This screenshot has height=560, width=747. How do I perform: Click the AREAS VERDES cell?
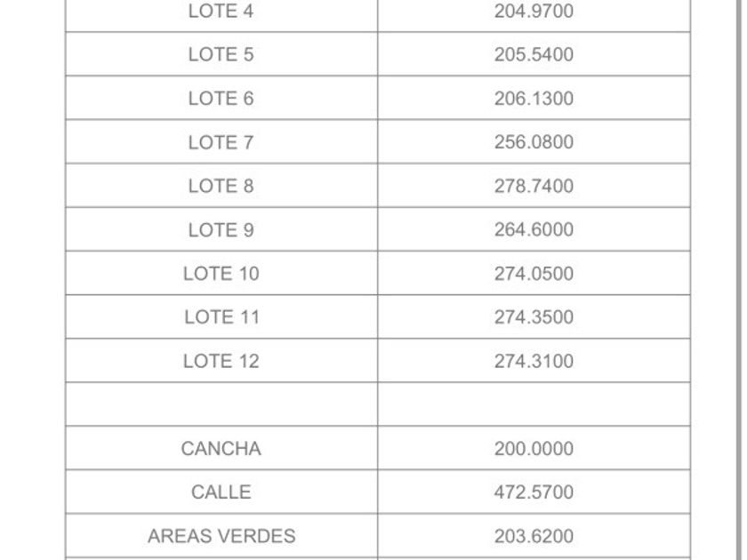tap(221, 536)
